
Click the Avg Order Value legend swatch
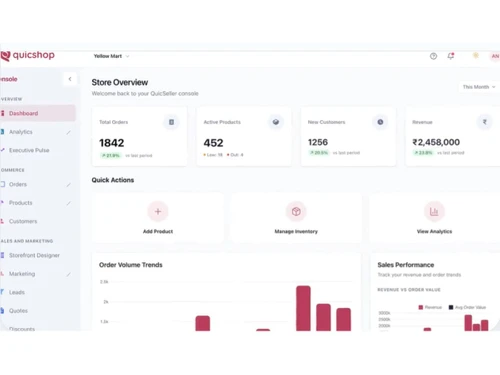(x=451, y=307)
